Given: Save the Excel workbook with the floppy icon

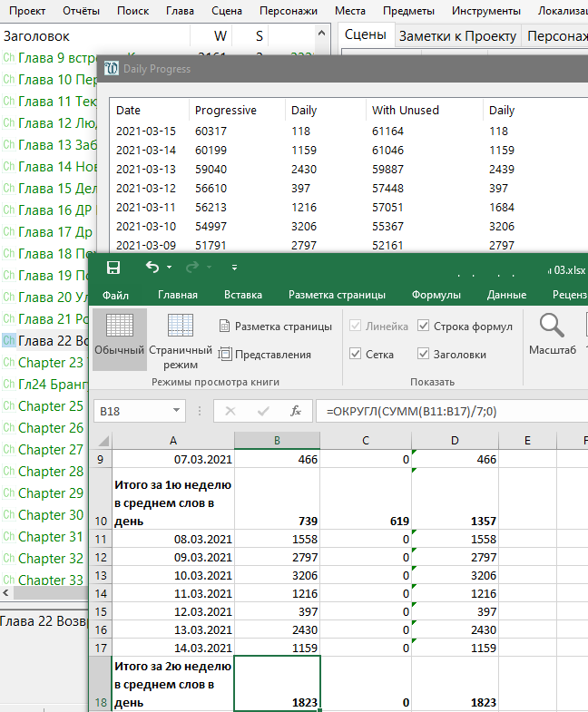Looking at the screenshot, I should click(x=113, y=268).
